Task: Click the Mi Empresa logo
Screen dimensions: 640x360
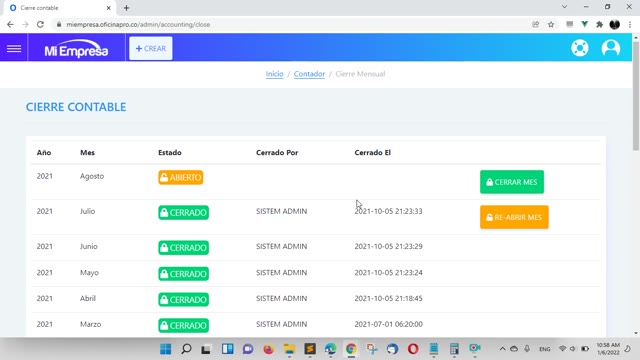Action: click(76, 49)
